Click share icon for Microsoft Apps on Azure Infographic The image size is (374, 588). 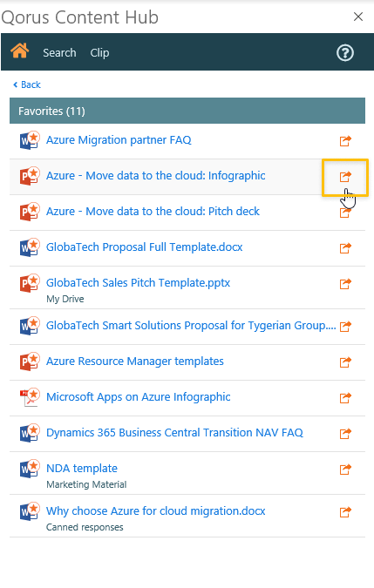point(345,398)
